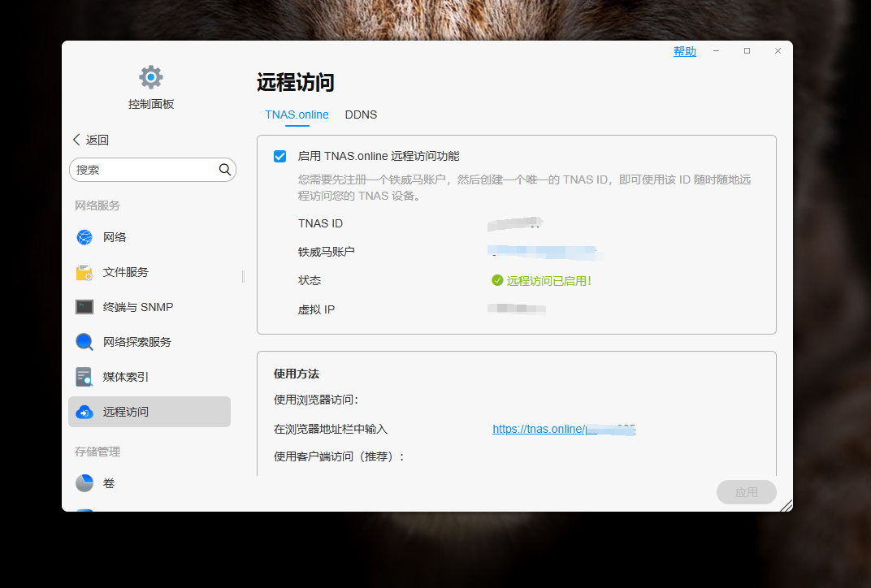Click the 控制面板 title text
The image size is (871, 588).
coord(151,105)
